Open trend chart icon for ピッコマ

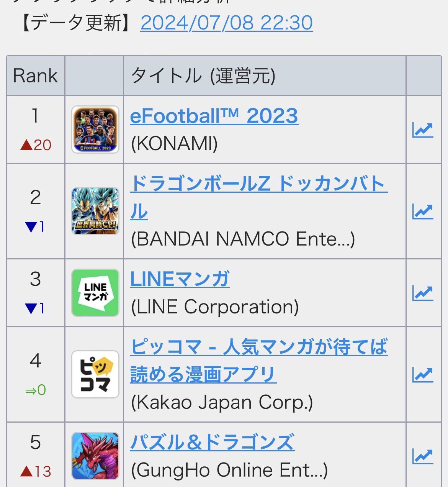click(423, 375)
